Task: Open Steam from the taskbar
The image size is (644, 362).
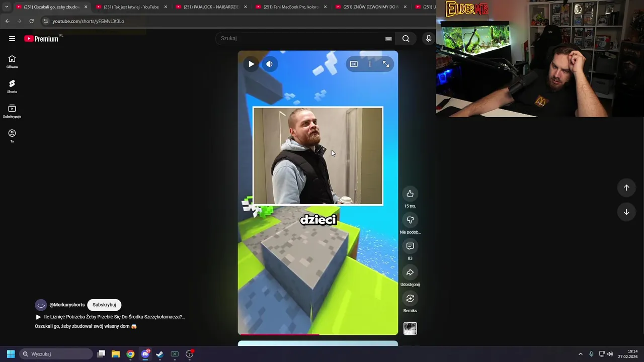Action: pyautogui.click(x=160, y=354)
